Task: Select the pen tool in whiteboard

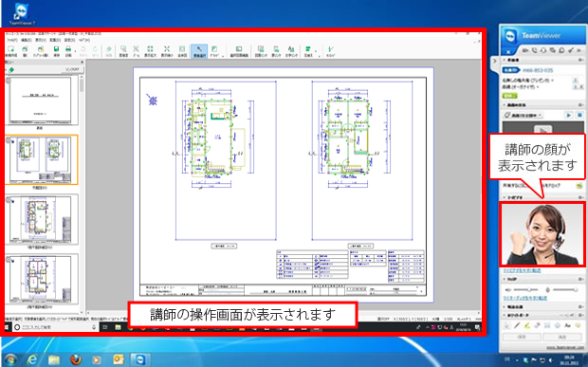Action: [x=517, y=325]
